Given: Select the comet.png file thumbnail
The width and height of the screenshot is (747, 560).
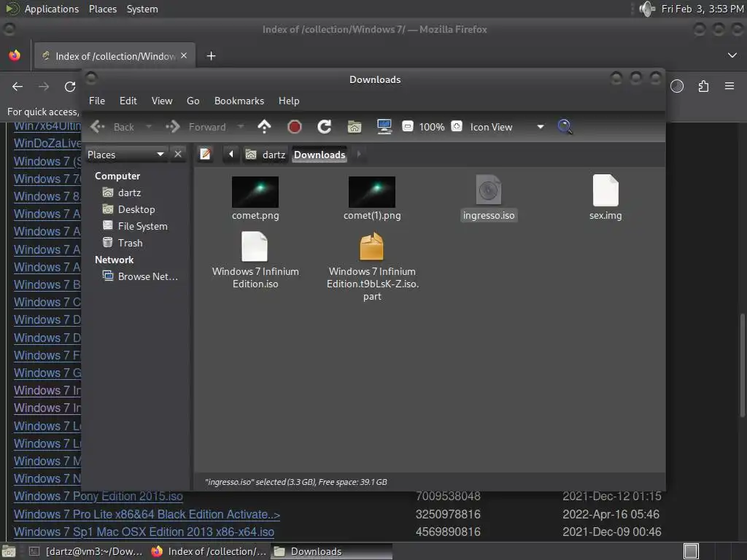Looking at the screenshot, I should 255,192.
